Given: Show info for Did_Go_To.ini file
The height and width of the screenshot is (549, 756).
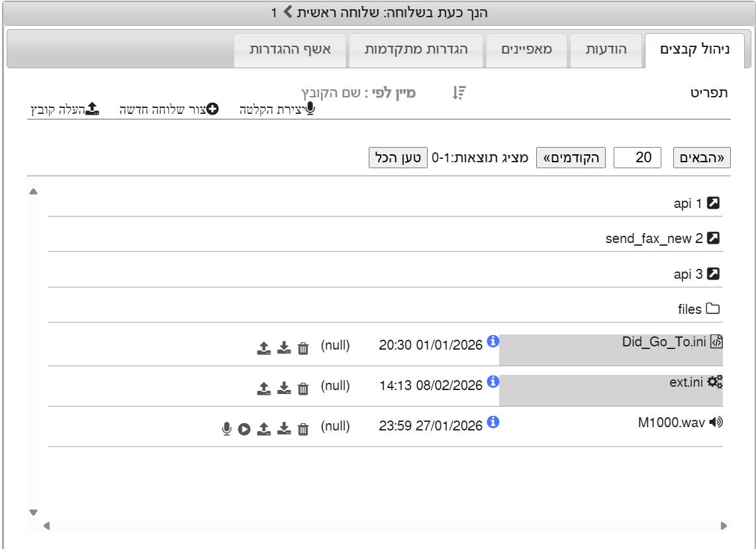Looking at the screenshot, I should tap(493, 341).
